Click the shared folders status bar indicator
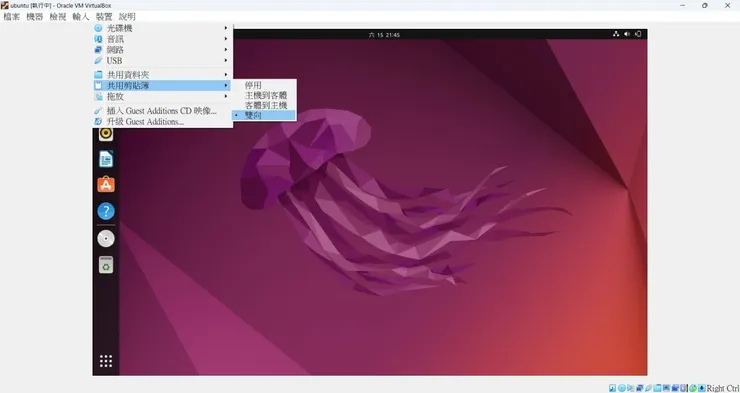740x393 pixels. [x=657, y=388]
